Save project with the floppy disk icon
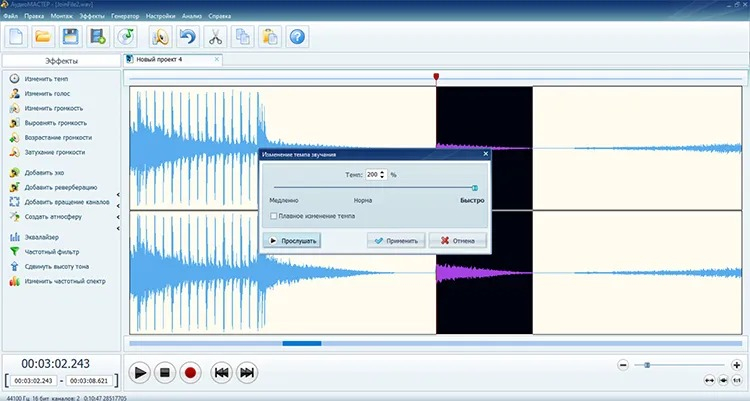750x401 pixels. point(70,37)
